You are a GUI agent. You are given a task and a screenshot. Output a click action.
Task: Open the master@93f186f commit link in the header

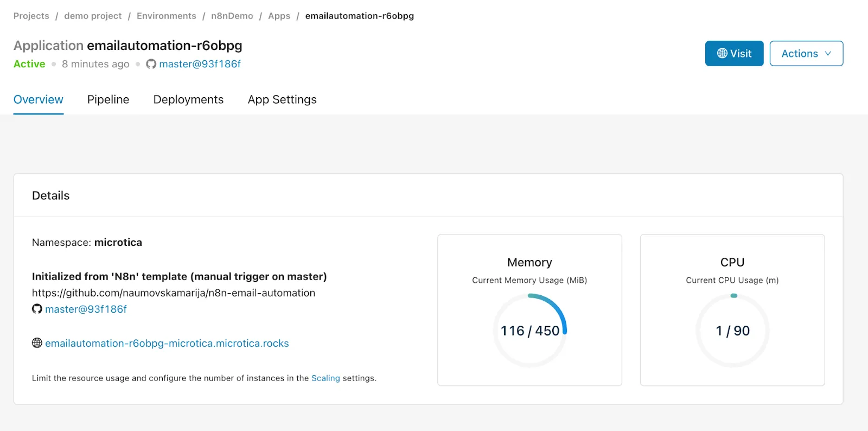[200, 64]
